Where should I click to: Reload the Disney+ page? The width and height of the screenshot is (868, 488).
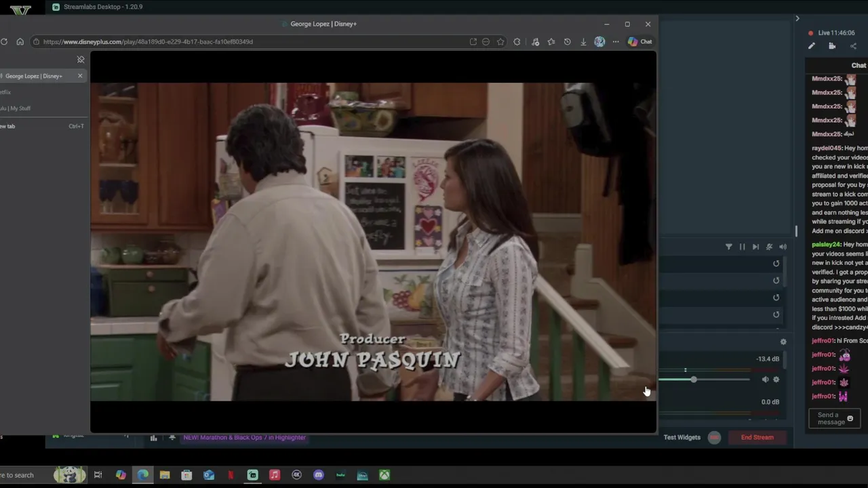(x=4, y=42)
